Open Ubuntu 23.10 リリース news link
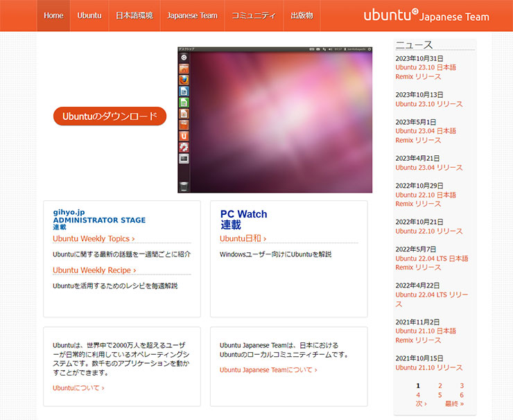The image size is (513, 420). click(429, 104)
